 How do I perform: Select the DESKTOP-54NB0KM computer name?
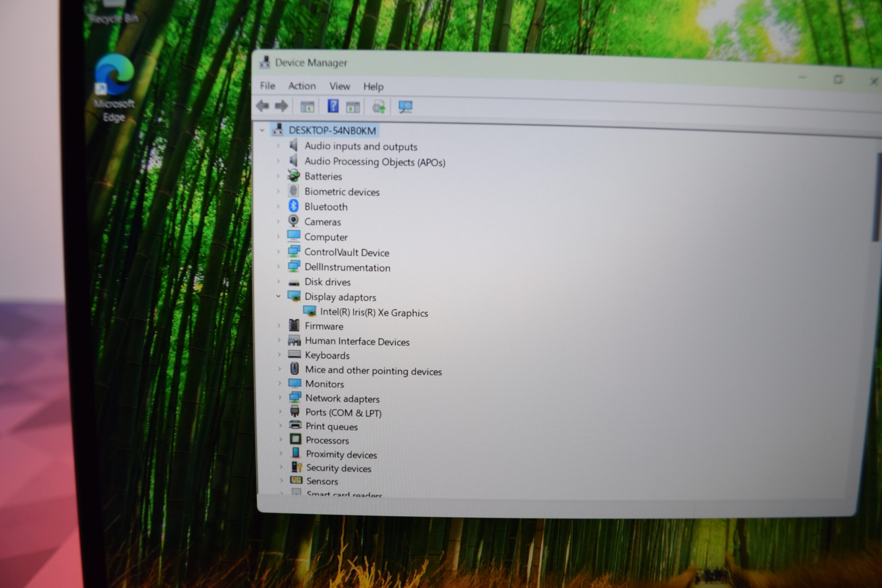tap(332, 131)
